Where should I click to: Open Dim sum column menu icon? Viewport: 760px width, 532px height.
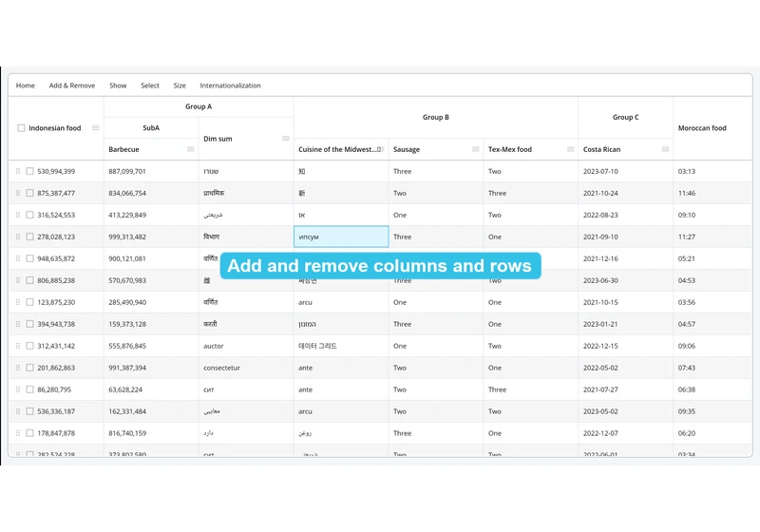(286, 139)
